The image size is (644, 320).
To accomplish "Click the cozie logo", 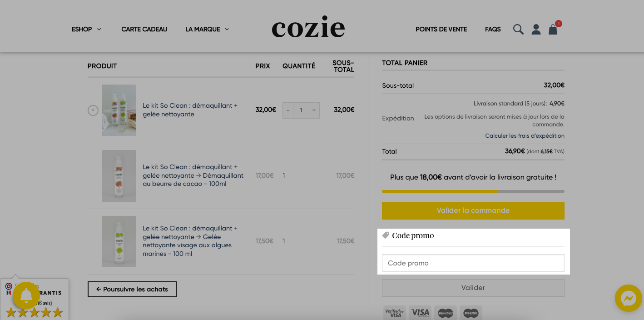I will (308, 29).
